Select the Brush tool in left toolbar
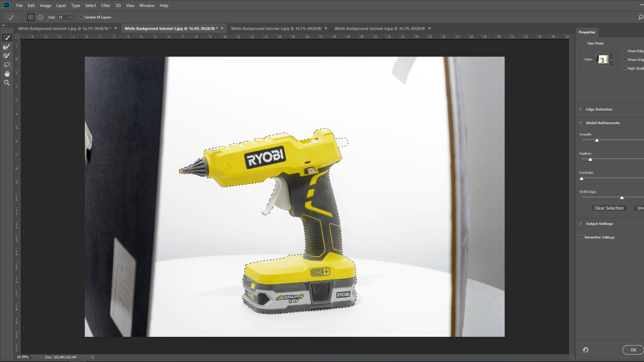 [7, 56]
